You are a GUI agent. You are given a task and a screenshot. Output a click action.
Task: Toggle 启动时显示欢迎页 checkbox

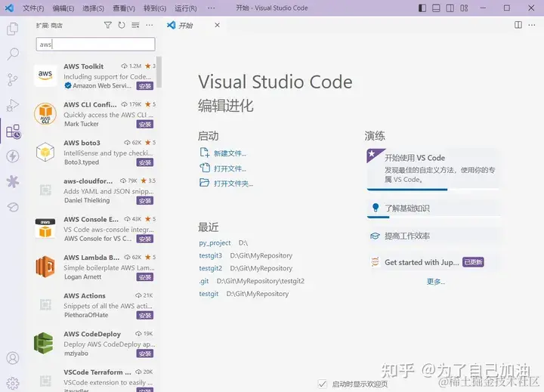click(x=323, y=384)
